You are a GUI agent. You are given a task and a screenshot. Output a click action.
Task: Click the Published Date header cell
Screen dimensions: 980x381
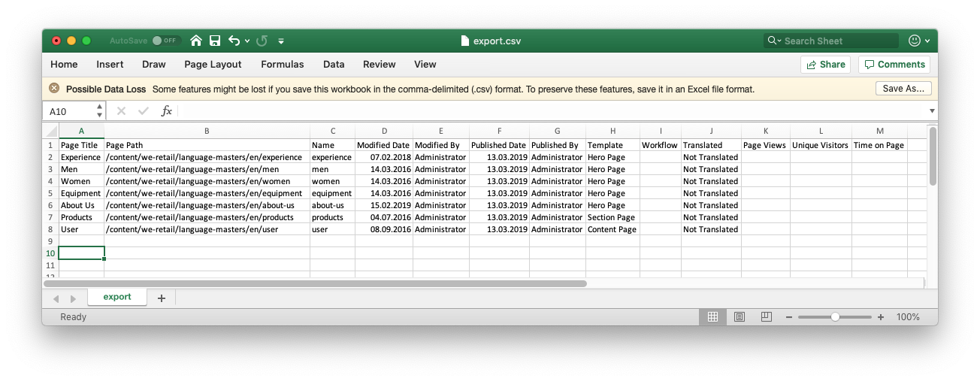(x=499, y=145)
